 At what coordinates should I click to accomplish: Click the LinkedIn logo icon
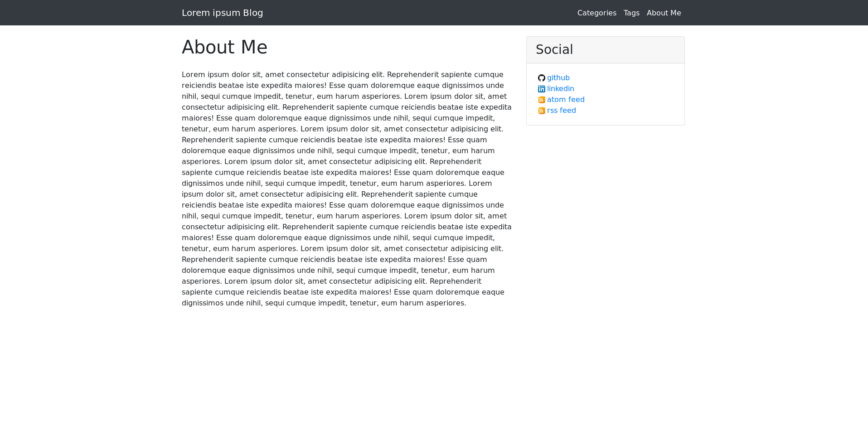point(541,89)
